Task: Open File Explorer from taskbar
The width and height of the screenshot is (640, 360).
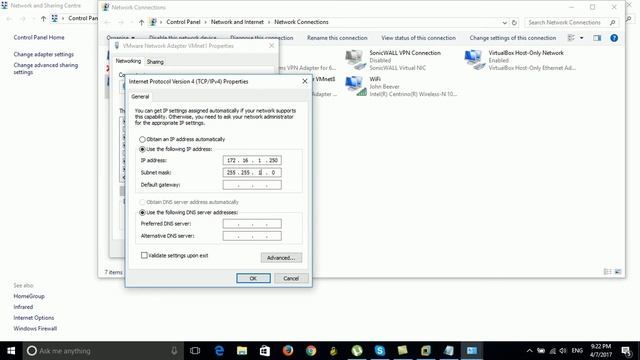Action: [242, 351]
